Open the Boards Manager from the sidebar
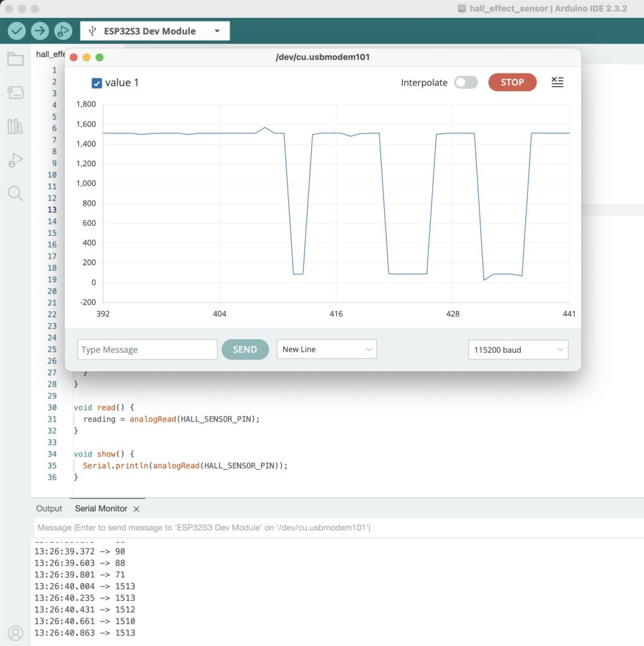Viewport: 644px width, 646px height. coord(15,92)
